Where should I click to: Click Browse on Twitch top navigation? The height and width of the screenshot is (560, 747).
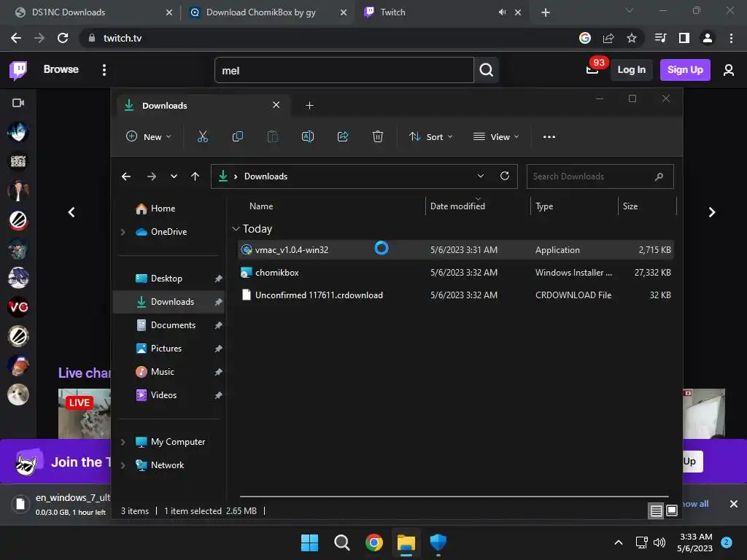61,69
